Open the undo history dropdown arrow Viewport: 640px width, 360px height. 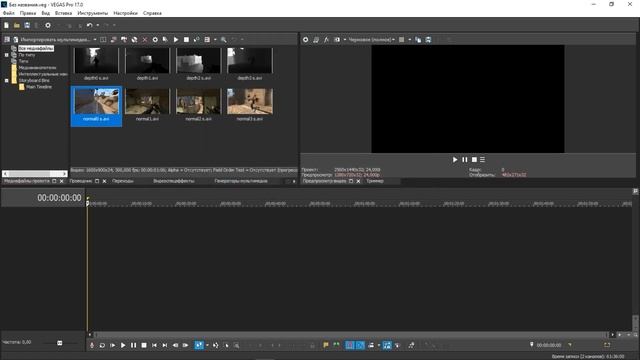coord(98,25)
